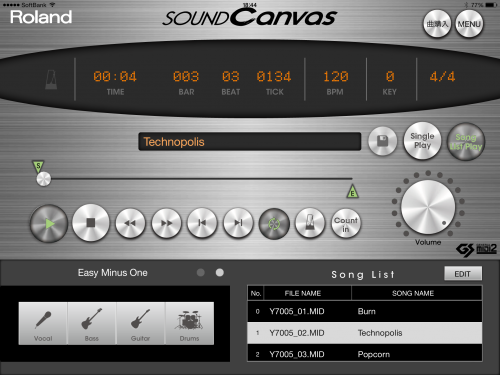This screenshot has height=375, width=500.
Task: Click the Easy Minus One panel title
Action: pyautogui.click(x=113, y=273)
